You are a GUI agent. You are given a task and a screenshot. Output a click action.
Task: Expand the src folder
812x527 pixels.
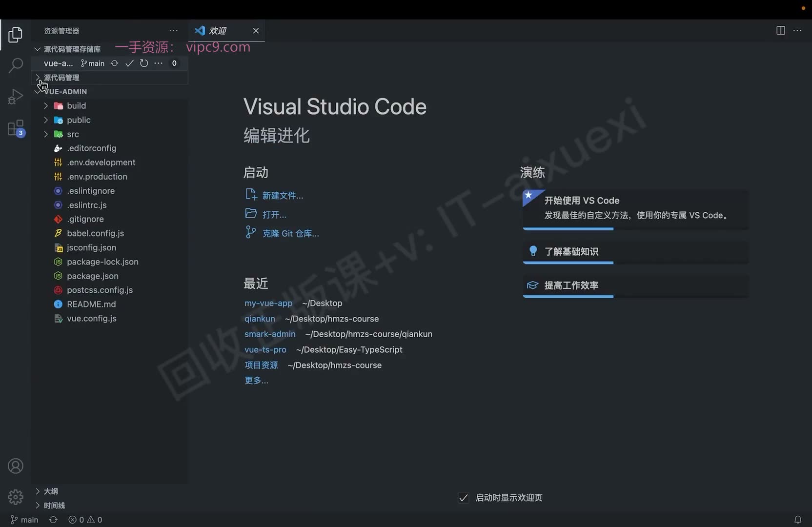[x=46, y=134]
